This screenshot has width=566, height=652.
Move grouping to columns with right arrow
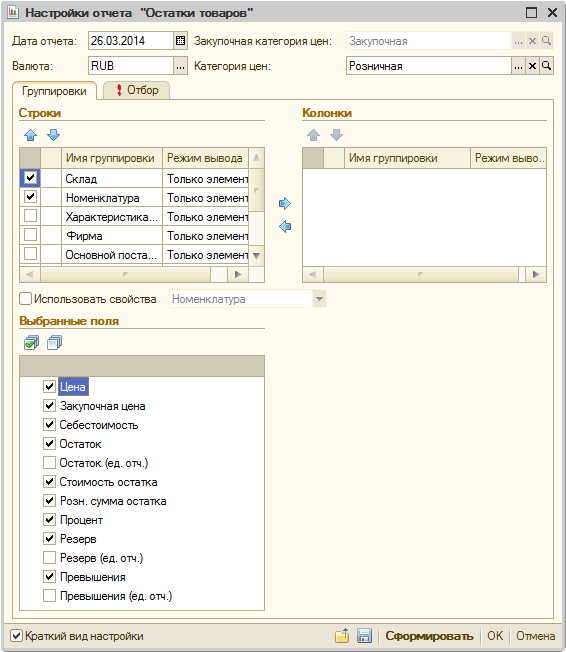[285, 203]
